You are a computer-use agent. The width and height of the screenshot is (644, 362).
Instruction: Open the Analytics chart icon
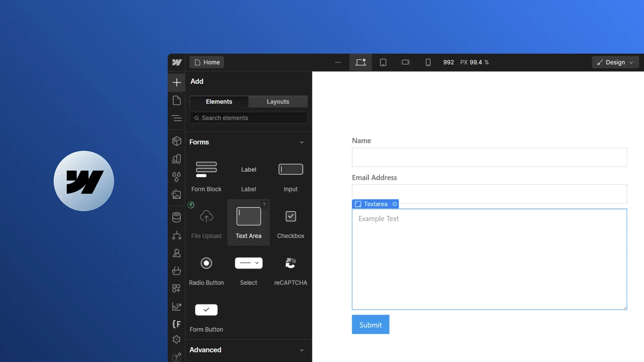(177, 306)
